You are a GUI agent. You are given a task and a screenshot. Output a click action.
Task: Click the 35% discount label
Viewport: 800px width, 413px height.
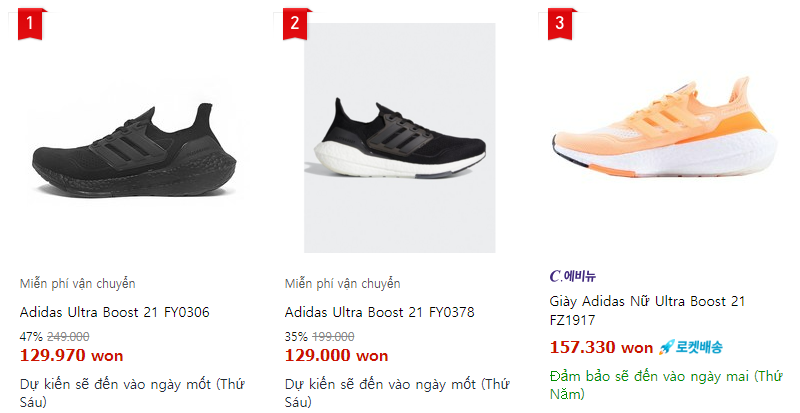coord(295,337)
